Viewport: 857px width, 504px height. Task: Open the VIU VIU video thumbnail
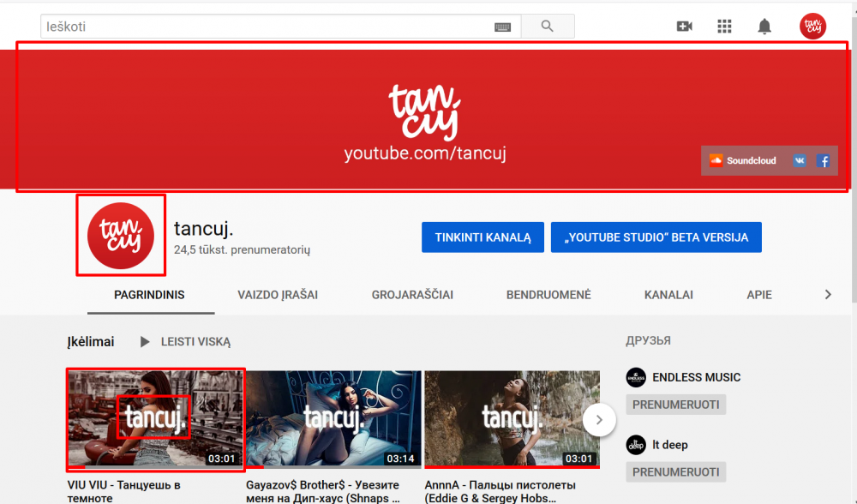point(155,419)
